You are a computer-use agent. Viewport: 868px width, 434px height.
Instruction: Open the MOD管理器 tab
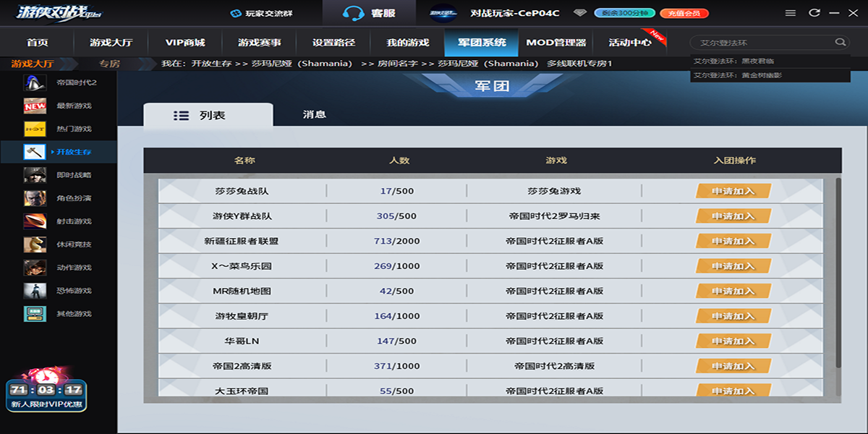pos(556,43)
